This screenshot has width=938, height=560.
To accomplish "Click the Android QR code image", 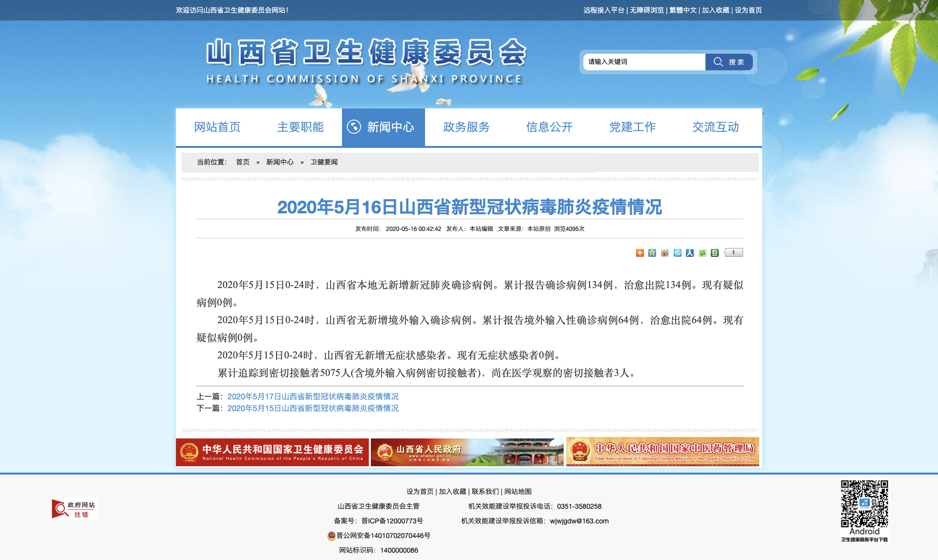I will coord(864,504).
